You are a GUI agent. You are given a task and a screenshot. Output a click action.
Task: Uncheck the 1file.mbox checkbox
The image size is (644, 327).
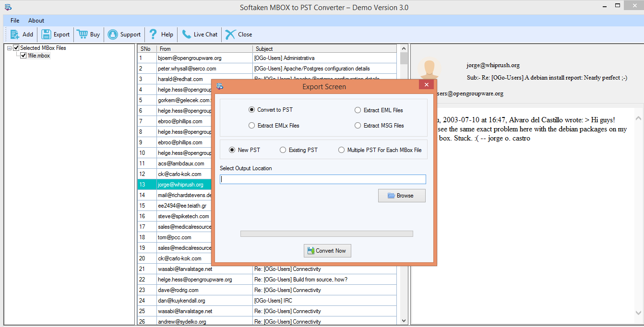pos(24,56)
